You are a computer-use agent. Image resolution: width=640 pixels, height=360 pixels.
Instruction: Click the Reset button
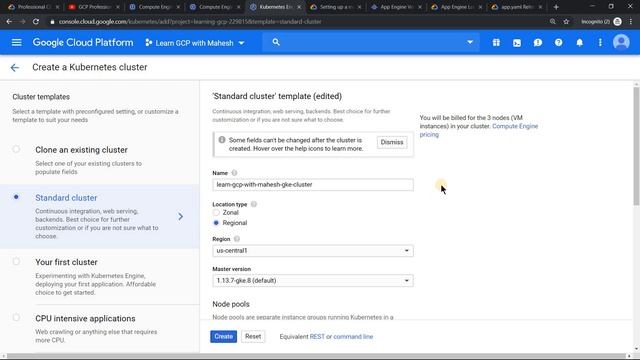click(x=253, y=337)
